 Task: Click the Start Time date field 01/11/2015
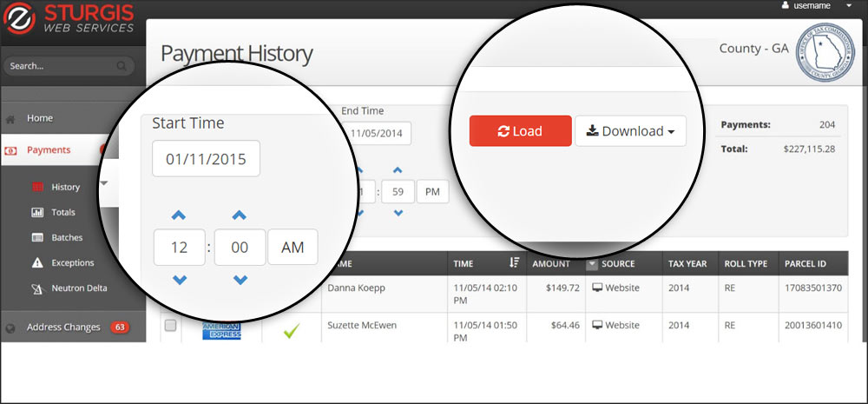[206, 158]
